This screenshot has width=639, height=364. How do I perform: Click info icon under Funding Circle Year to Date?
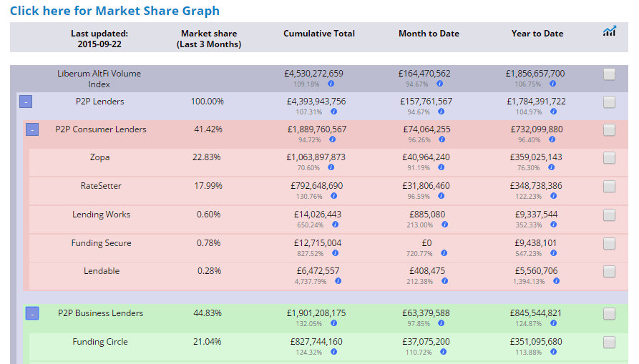click(x=552, y=352)
